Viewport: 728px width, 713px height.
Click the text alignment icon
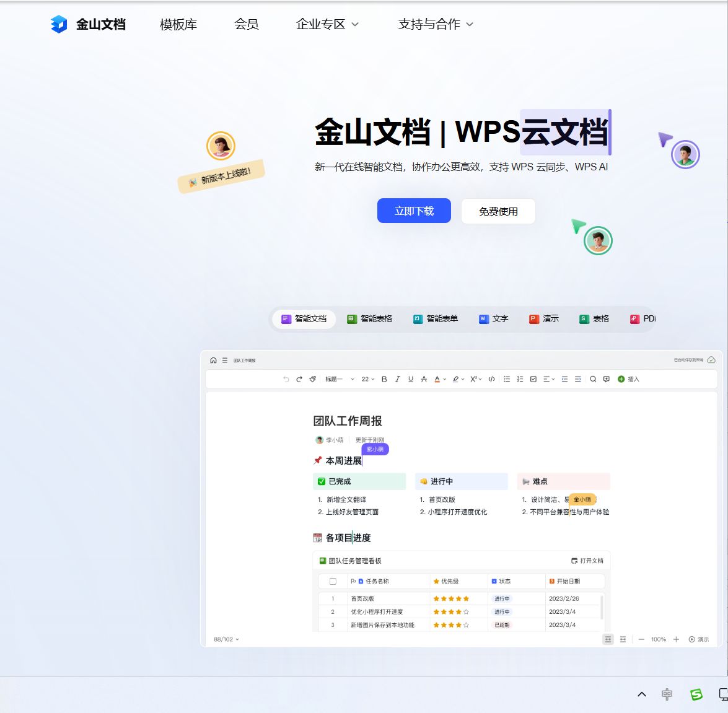[546, 379]
